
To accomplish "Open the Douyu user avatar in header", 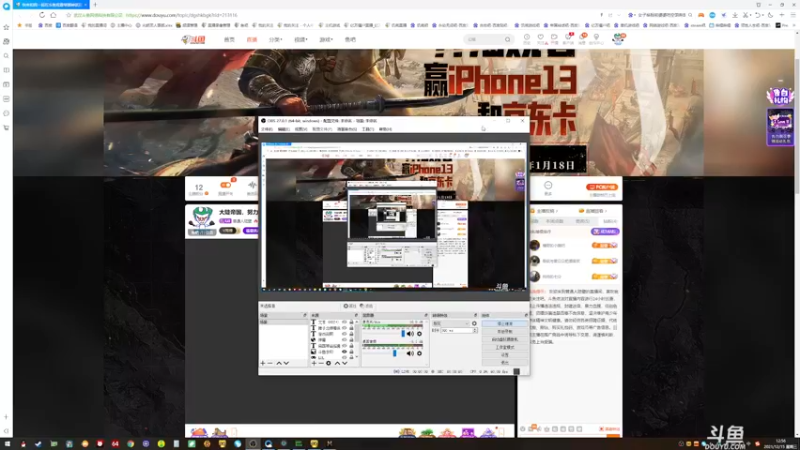I will tap(618, 39).
